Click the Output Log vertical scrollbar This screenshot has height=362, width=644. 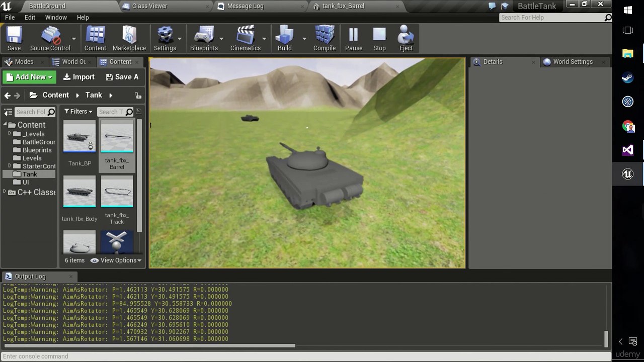point(606,339)
